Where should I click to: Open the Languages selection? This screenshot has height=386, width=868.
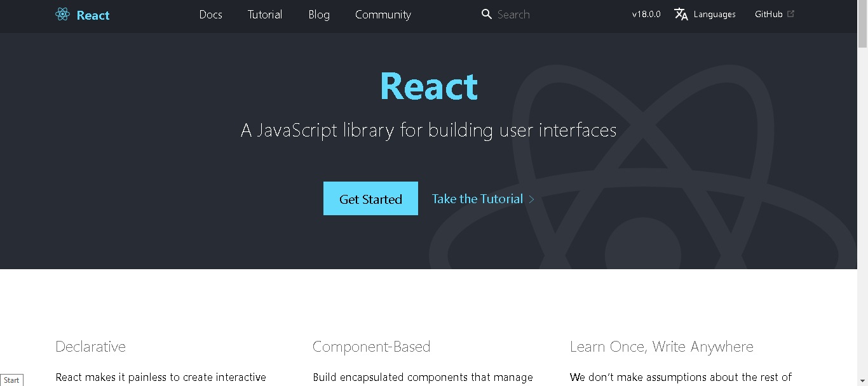coord(714,13)
